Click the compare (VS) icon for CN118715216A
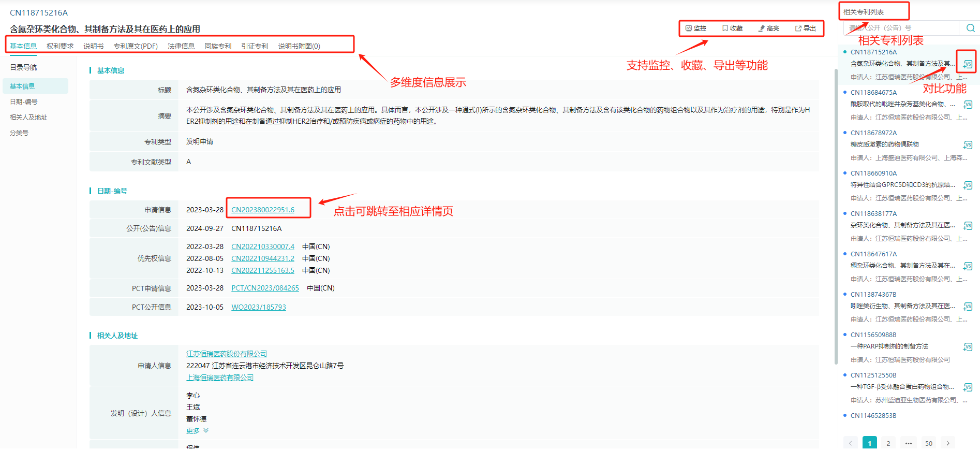This screenshot has height=450, width=980. point(968,64)
